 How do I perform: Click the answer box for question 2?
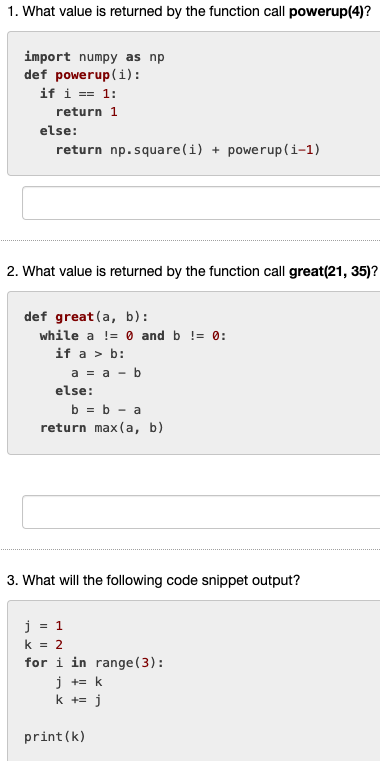click(201, 512)
